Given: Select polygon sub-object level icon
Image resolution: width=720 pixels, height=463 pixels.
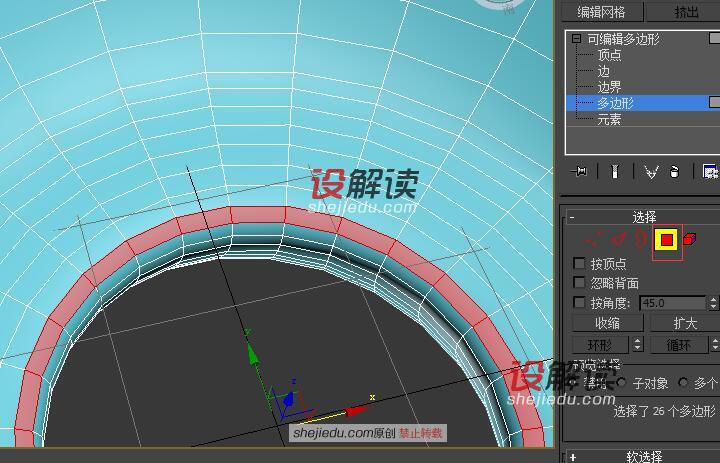Looking at the screenshot, I should pos(667,240).
